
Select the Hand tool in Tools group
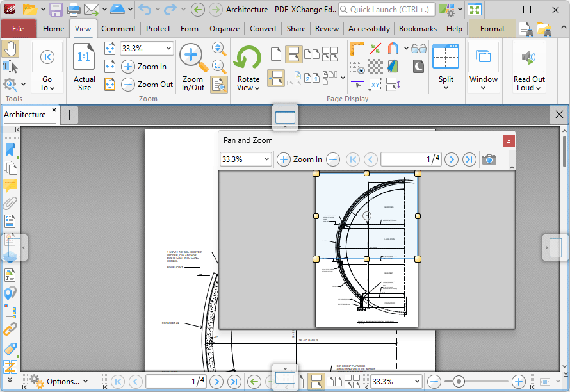[x=11, y=49]
